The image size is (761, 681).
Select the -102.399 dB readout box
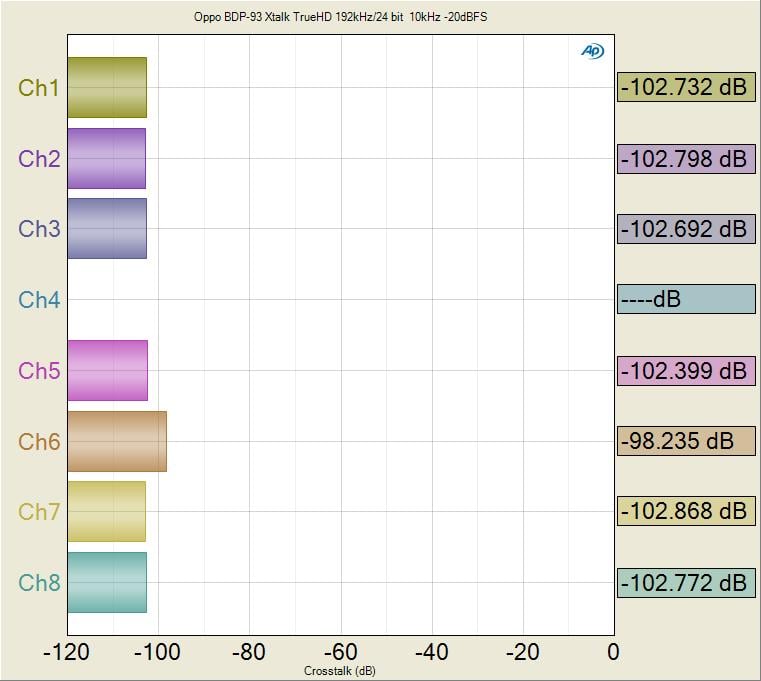(x=686, y=370)
